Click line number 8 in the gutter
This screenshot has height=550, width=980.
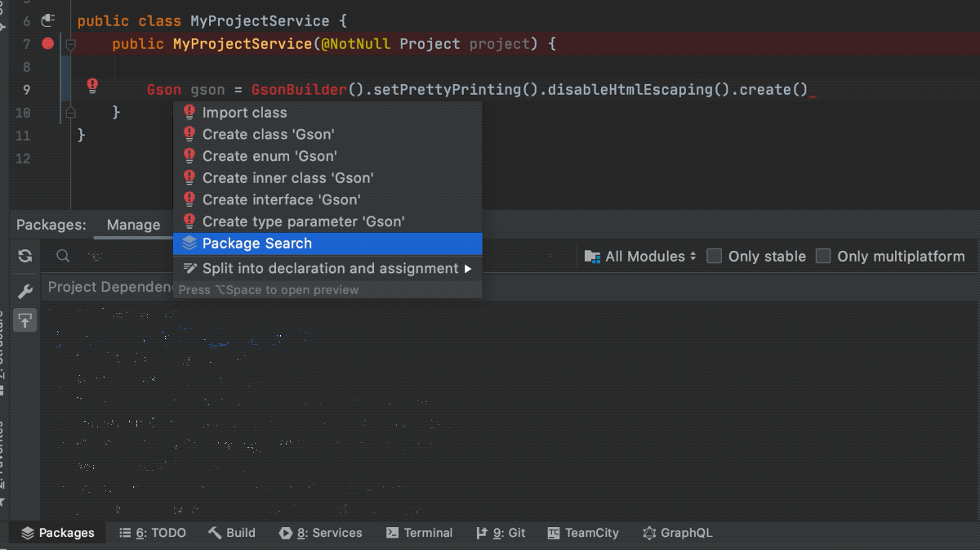[x=27, y=66]
